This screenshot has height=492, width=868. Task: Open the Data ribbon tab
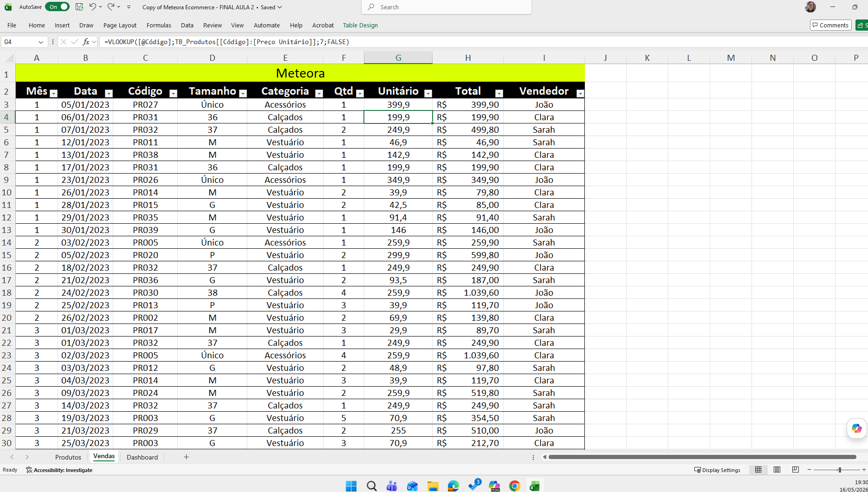(x=187, y=25)
